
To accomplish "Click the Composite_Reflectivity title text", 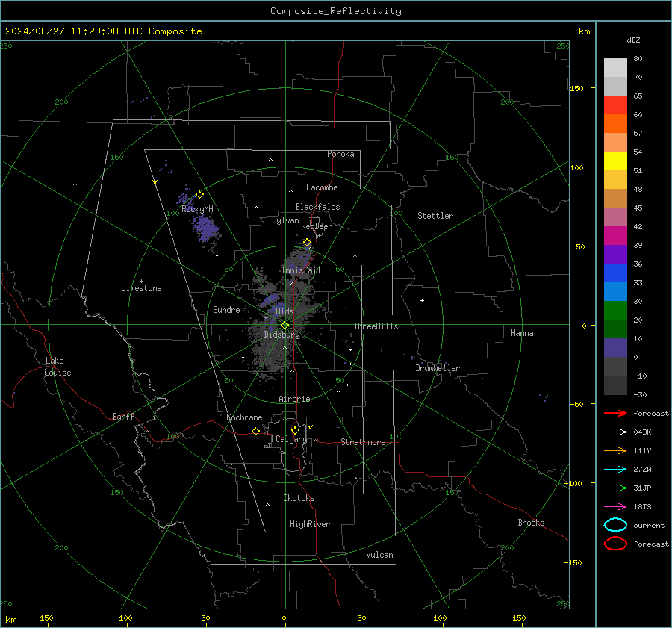I will click(x=335, y=11).
